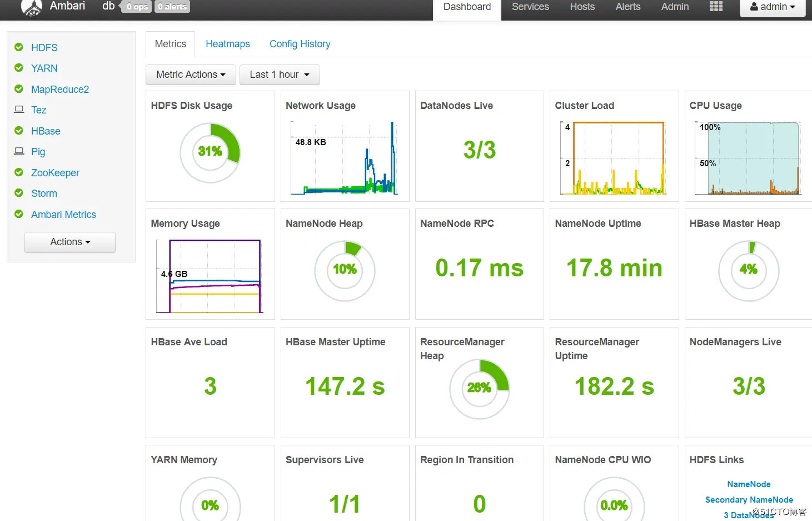Switch to the Heatmaps tab
Viewport: 812px width, 521px height.
point(228,44)
